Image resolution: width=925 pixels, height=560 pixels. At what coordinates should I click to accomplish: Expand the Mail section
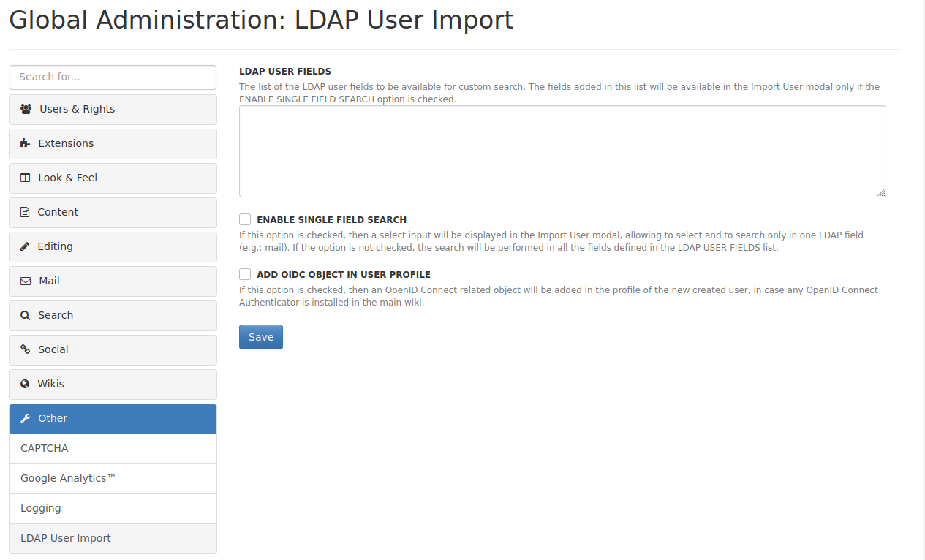(113, 281)
